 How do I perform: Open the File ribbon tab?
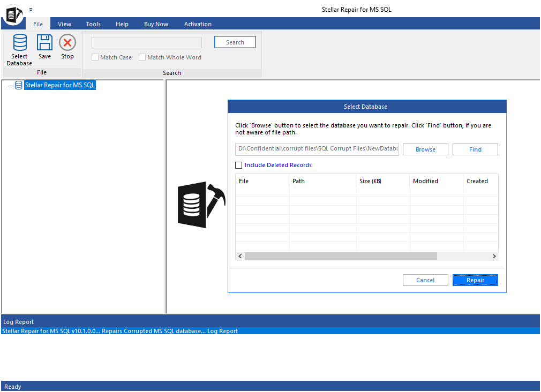click(38, 24)
